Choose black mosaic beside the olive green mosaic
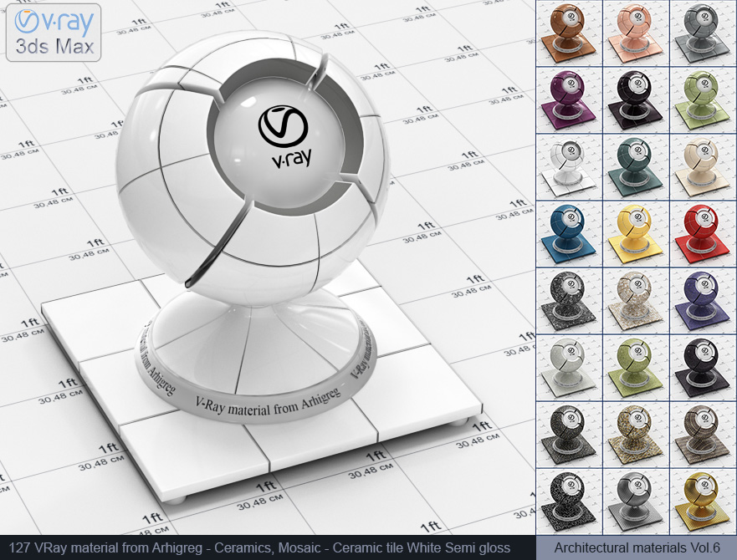This screenshot has width=737, height=560. [704, 368]
